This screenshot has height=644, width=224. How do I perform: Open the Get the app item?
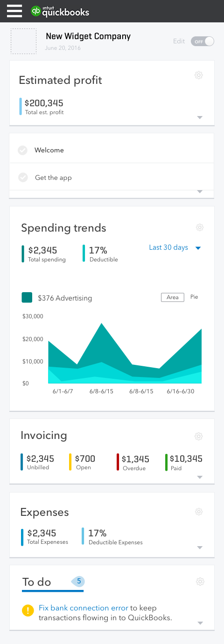pyautogui.click(x=112, y=177)
